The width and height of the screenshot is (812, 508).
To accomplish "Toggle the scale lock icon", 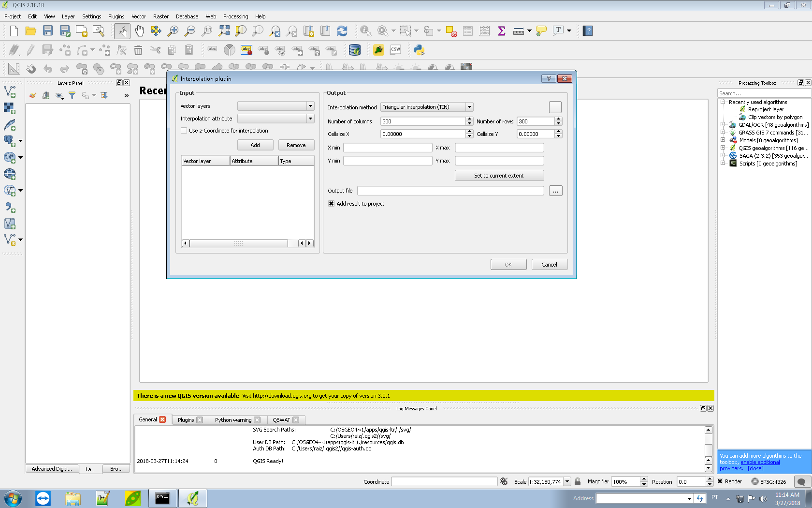I will [x=578, y=481].
